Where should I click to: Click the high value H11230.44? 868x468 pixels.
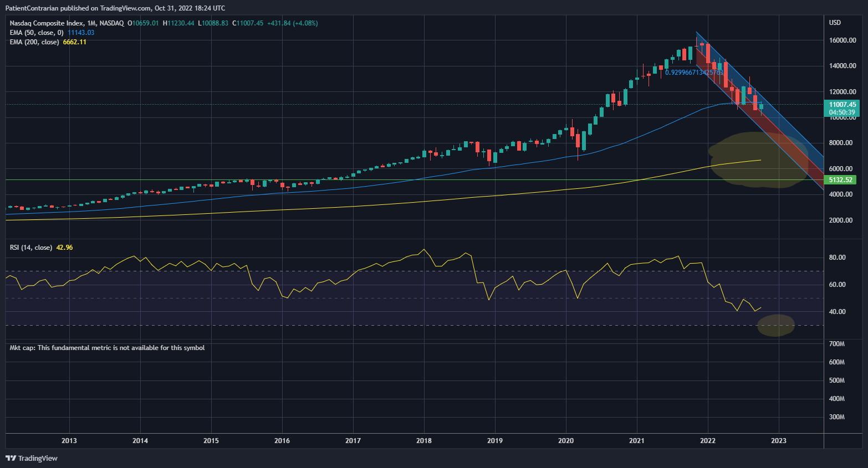tap(178, 23)
